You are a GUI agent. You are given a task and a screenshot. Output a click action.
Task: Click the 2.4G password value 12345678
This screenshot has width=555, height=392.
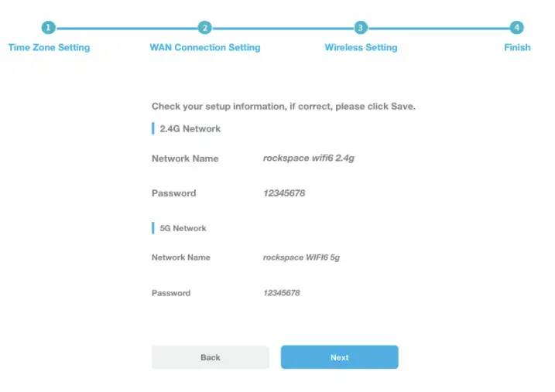point(284,193)
